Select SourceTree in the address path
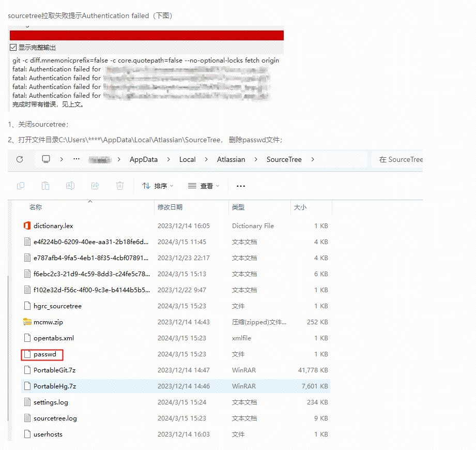Viewport: 476px width, 450px height. click(x=284, y=159)
